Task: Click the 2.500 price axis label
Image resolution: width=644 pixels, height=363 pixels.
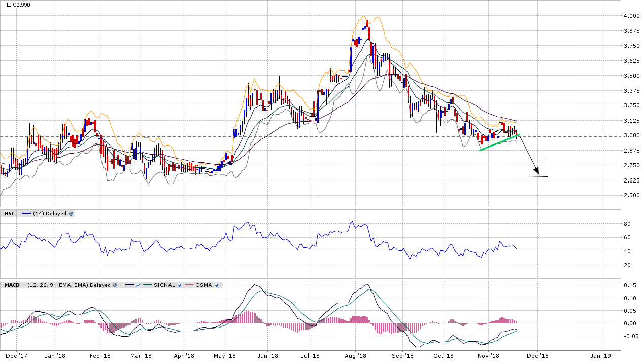Action: tap(631, 195)
